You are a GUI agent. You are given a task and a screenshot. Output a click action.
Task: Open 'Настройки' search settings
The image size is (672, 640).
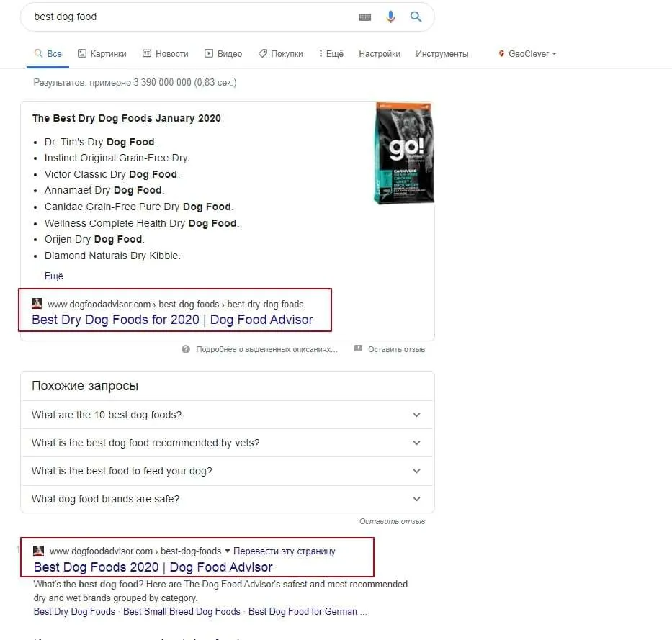pyautogui.click(x=380, y=53)
